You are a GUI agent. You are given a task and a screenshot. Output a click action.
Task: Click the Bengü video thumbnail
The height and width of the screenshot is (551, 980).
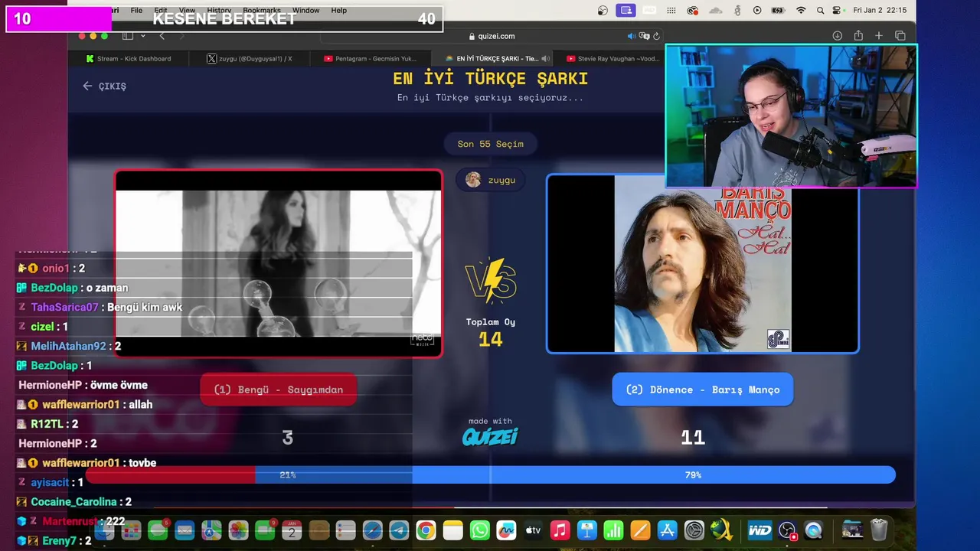pos(278,263)
